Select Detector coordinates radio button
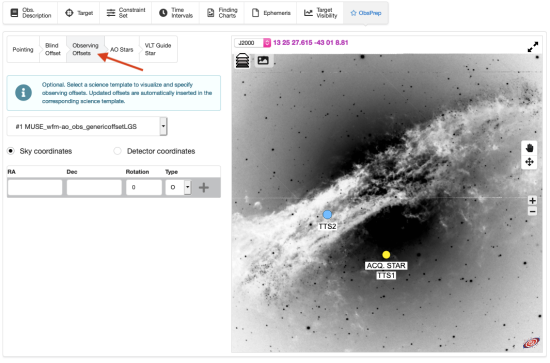This screenshot has height=363, width=550. pyautogui.click(x=118, y=151)
